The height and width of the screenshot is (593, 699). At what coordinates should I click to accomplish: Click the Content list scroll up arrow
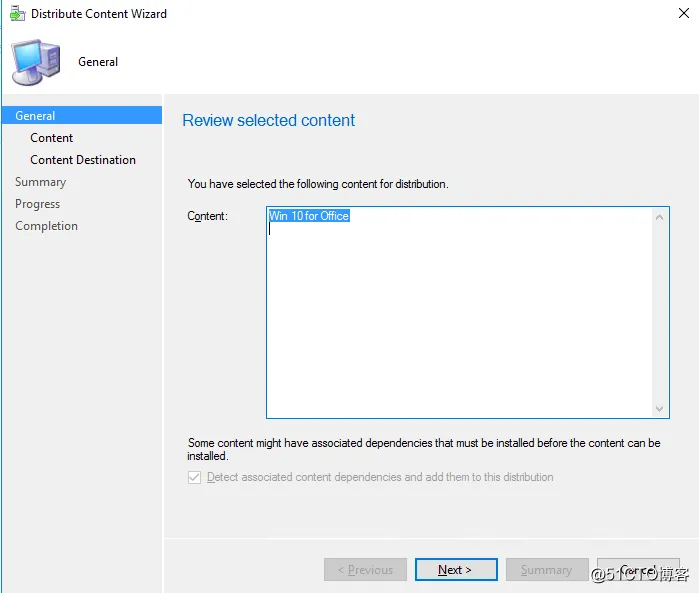click(659, 217)
